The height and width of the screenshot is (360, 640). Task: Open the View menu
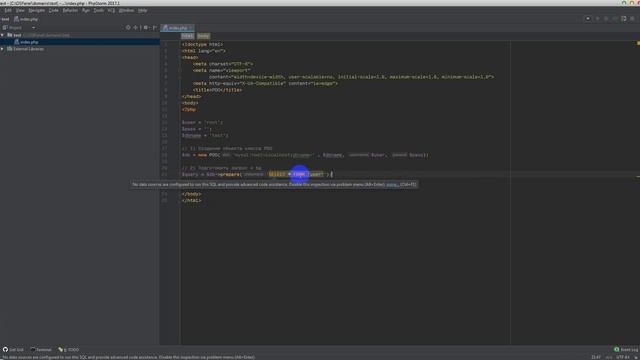coord(20,10)
